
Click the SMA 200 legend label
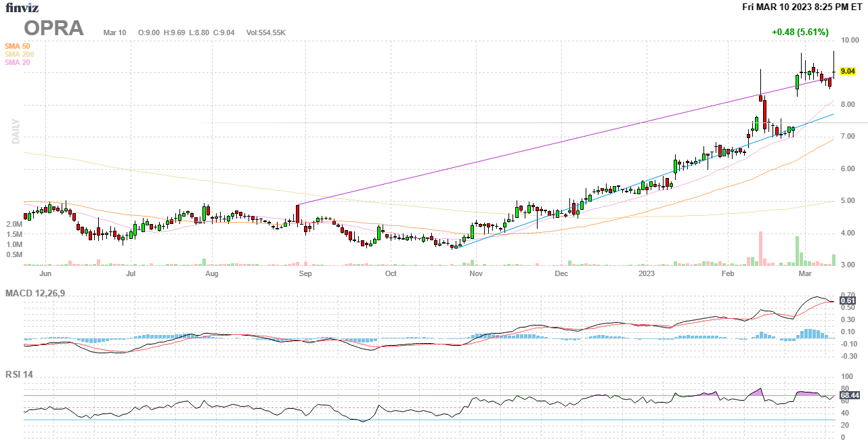(19, 54)
